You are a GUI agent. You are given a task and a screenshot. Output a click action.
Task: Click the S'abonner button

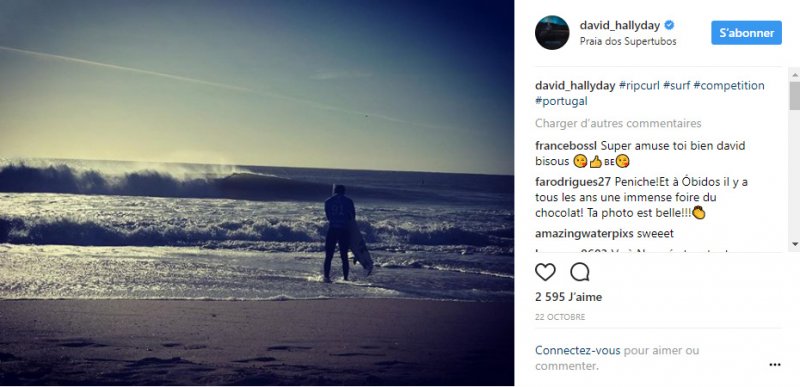(746, 33)
